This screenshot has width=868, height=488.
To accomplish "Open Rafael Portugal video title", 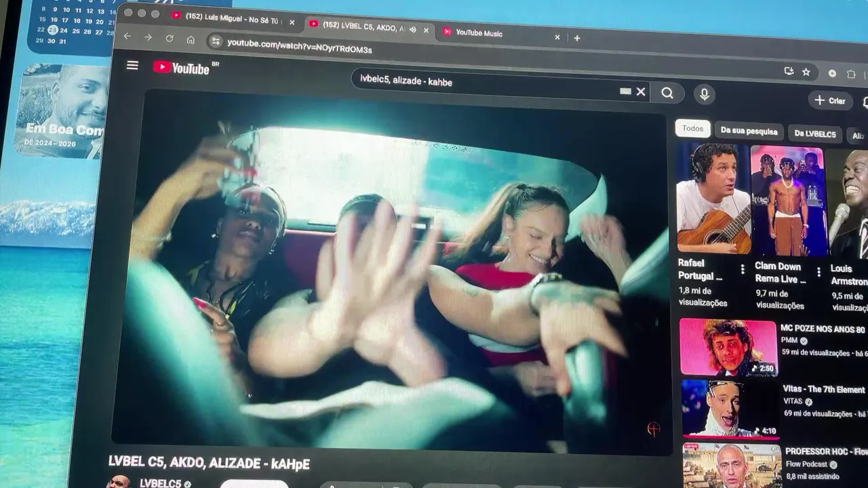I will pos(701,269).
